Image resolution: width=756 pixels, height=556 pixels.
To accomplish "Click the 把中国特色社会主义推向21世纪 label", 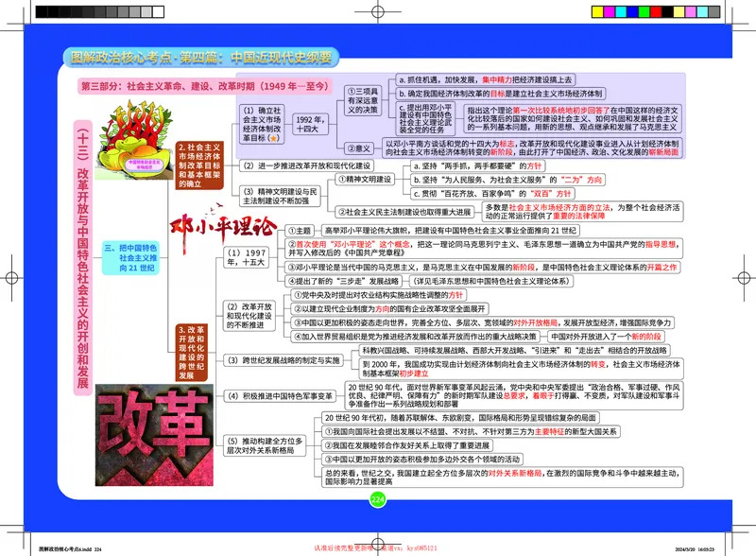I will pyautogui.click(x=134, y=256).
